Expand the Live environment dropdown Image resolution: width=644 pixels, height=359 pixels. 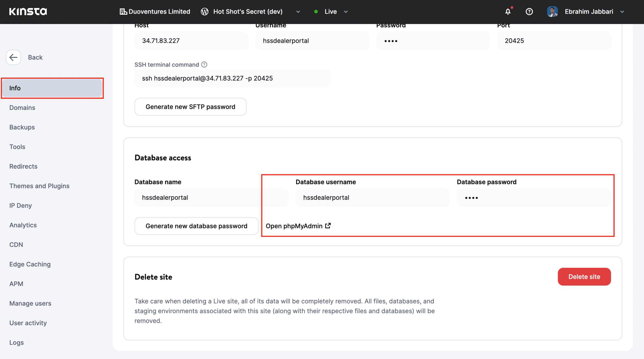[x=346, y=12]
